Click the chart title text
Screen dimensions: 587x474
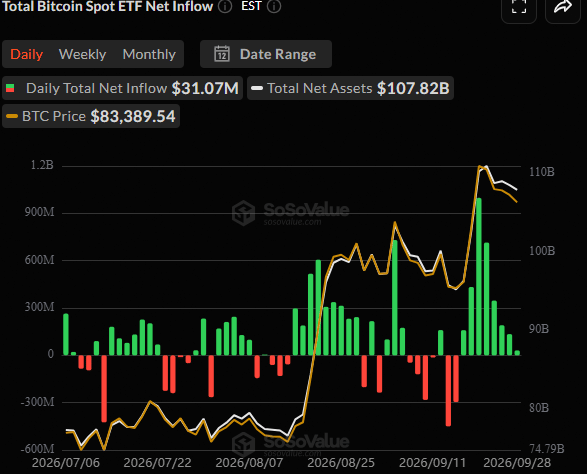point(108,6)
